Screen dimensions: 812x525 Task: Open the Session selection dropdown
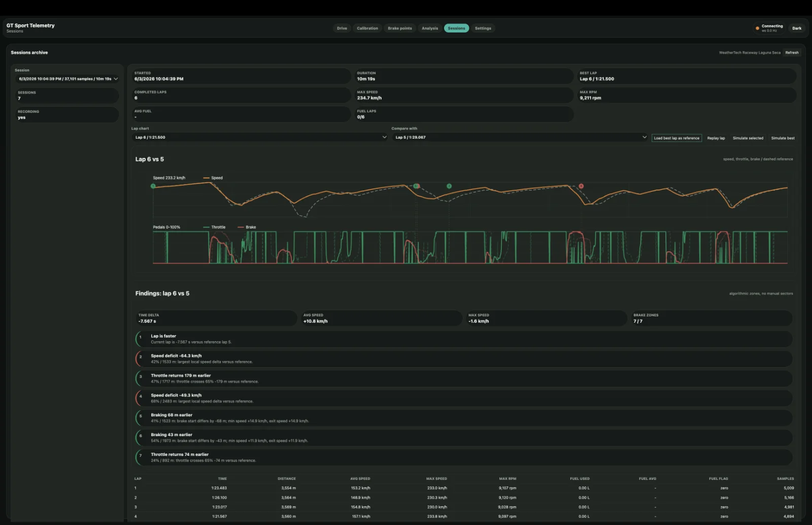[x=67, y=79]
